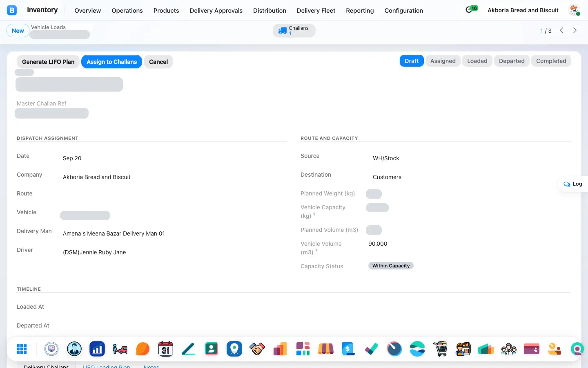Go to next record arrow

pos(575,30)
